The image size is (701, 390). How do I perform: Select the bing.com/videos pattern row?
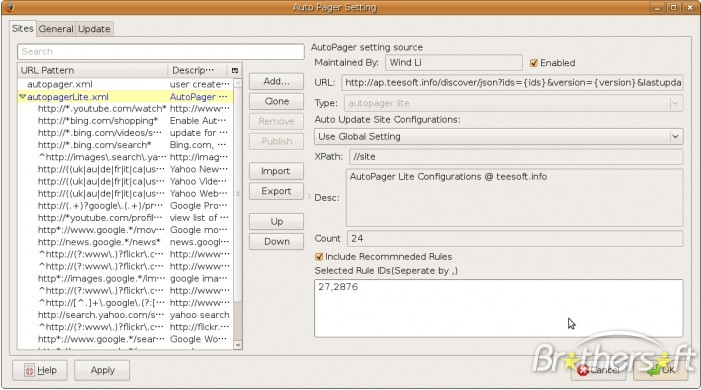(126, 133)
